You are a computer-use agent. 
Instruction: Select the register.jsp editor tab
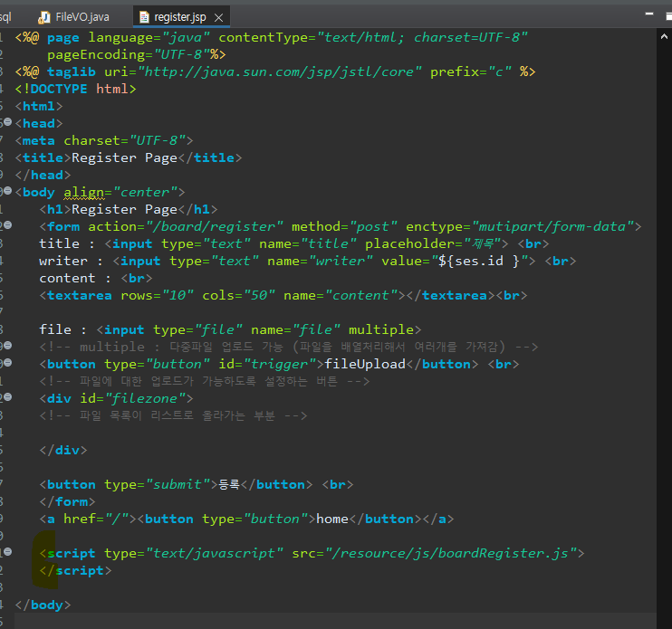click(180, 17)
